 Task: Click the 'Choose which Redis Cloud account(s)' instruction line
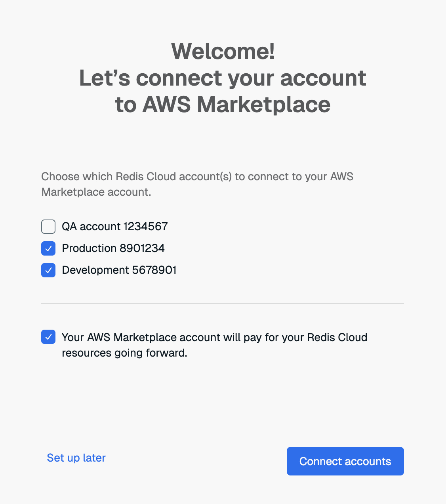197,177
